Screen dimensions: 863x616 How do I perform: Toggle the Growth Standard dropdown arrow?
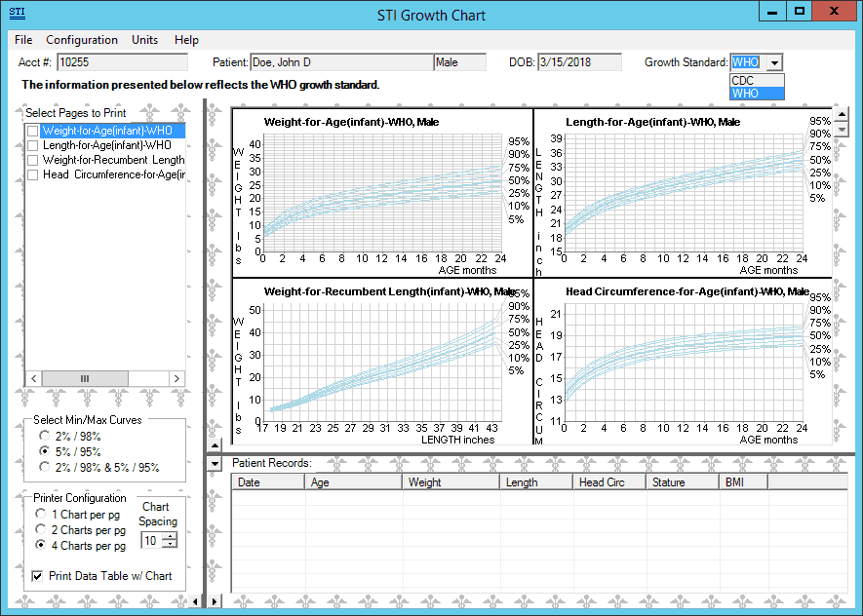[774, 62]
